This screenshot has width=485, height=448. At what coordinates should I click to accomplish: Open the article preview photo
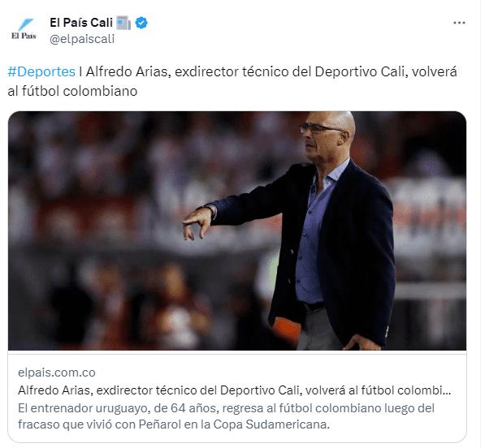237,230
